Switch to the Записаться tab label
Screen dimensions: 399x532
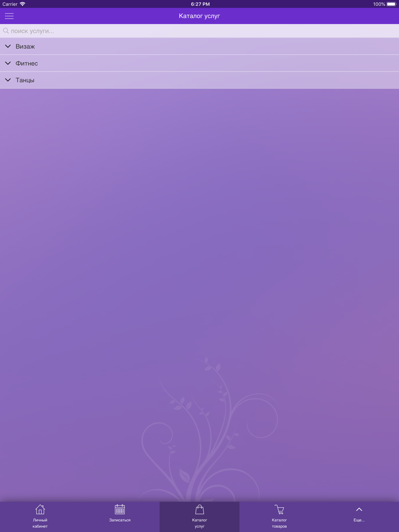pos(120,520)
